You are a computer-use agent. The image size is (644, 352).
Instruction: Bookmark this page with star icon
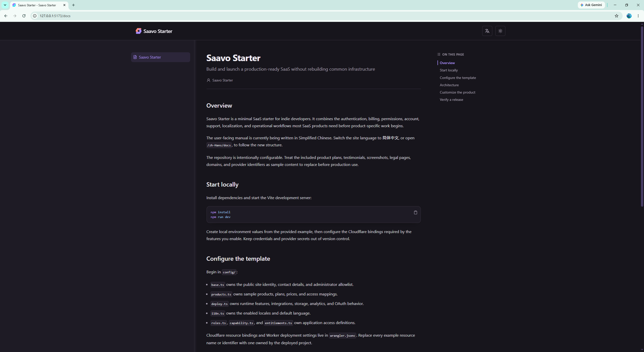(x=616, y=16)
